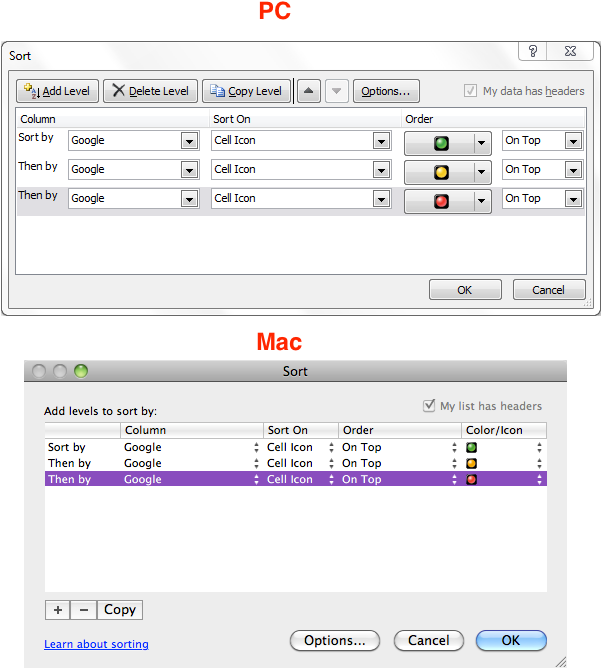The height and width of the screenshot is (668, 601).
Task: Open the Google stepper in the Mac middle Then by row
Action: pos(256,464)
